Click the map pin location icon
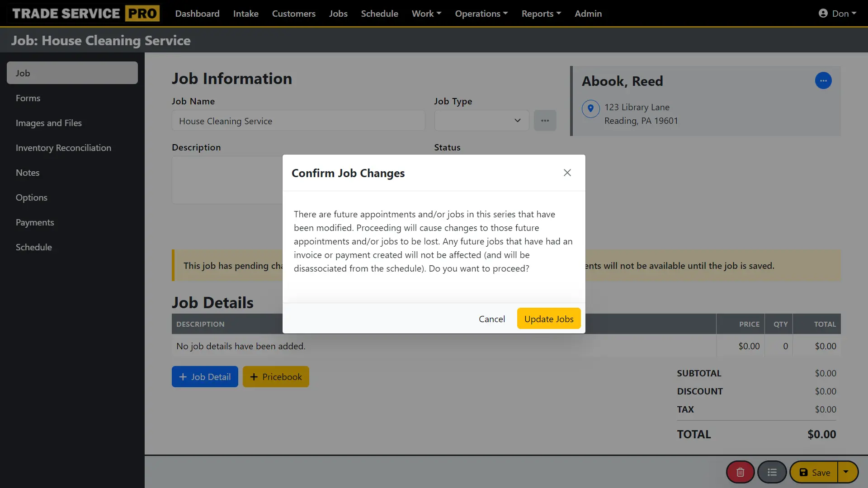The height and width of the screenshot is (488, 868). coord(590,108)
